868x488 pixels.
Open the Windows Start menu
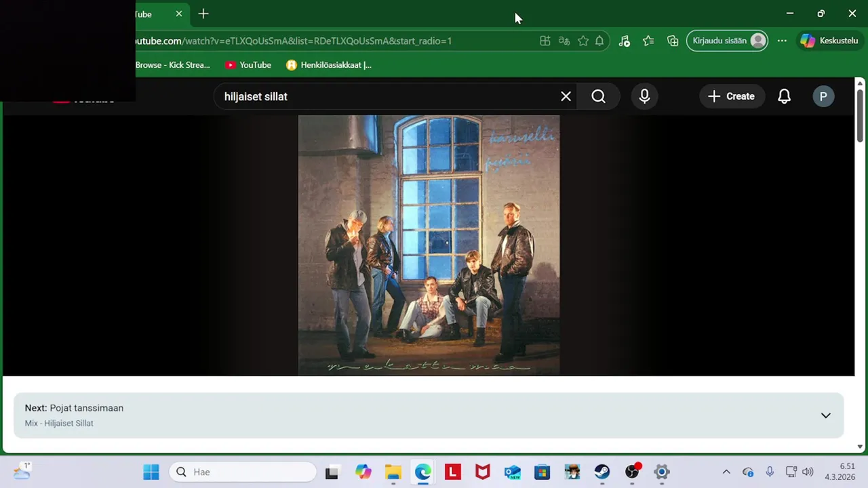coord(151,472)
